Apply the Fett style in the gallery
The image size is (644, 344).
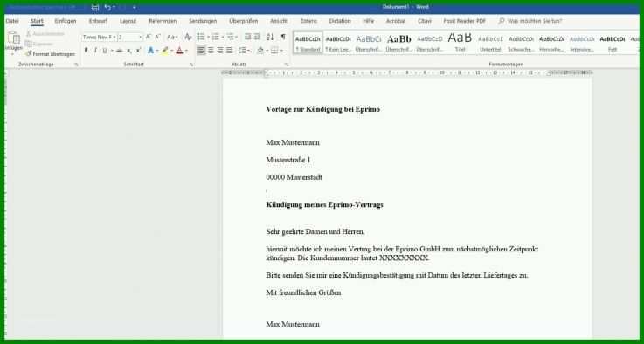click(x=613, y=43)
